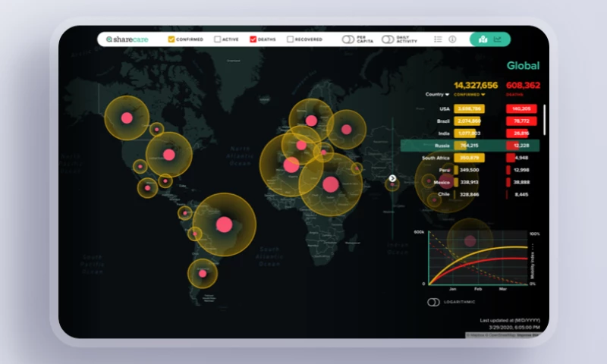
Task: Select the Mexico row label
Action: (442, 182)
